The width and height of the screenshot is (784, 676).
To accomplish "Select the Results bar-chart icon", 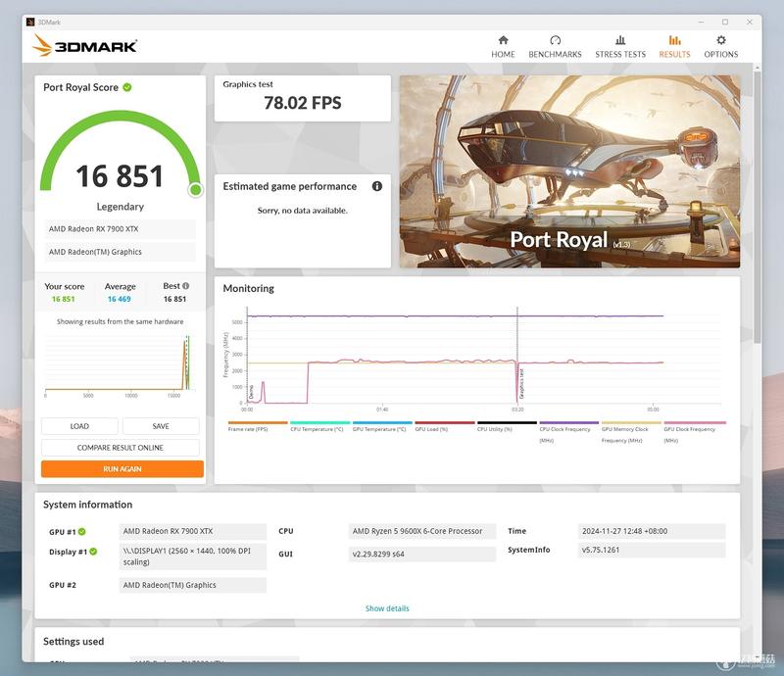I will click(x=674, y=40).
